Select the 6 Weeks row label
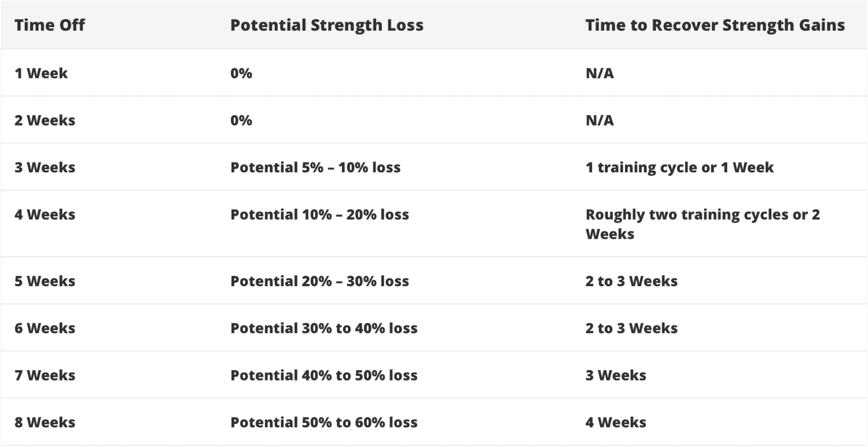868x447 pixels. point(45,328)
